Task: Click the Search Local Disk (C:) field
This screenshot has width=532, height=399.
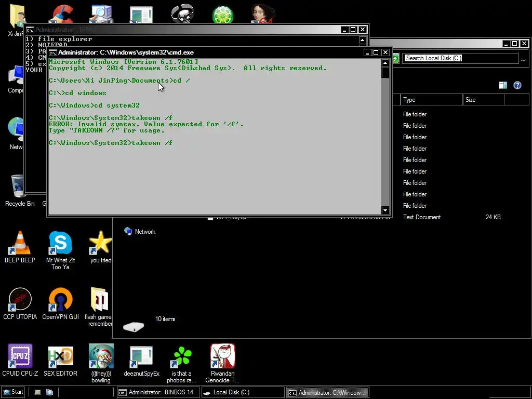Action: pyautogui.click(x=461, y=58)
